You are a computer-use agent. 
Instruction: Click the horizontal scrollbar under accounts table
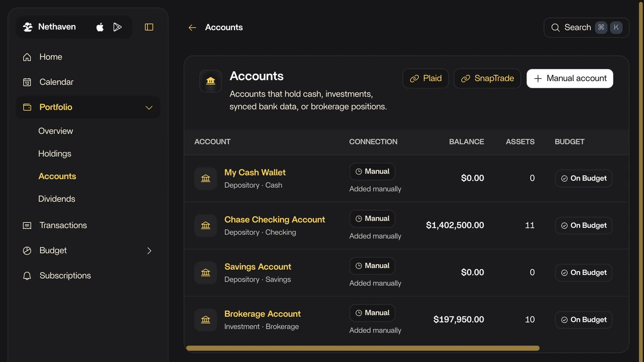pyautogui.click(x=363, y=349)
